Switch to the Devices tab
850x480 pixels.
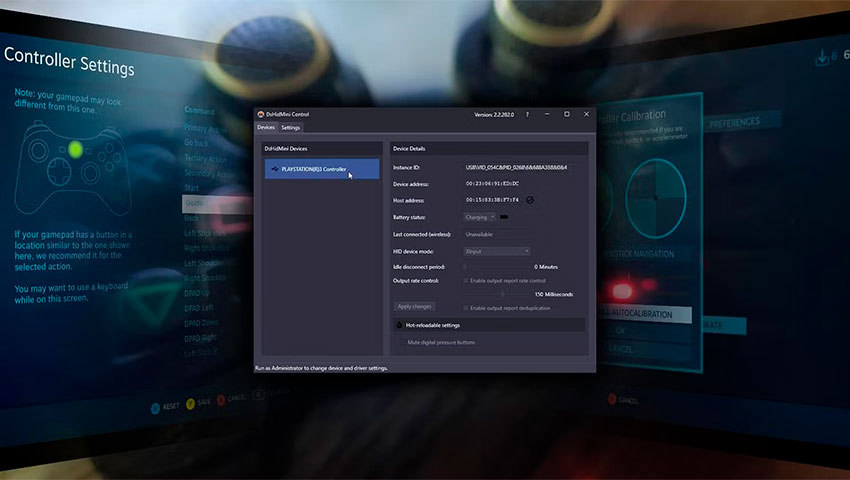266,127
